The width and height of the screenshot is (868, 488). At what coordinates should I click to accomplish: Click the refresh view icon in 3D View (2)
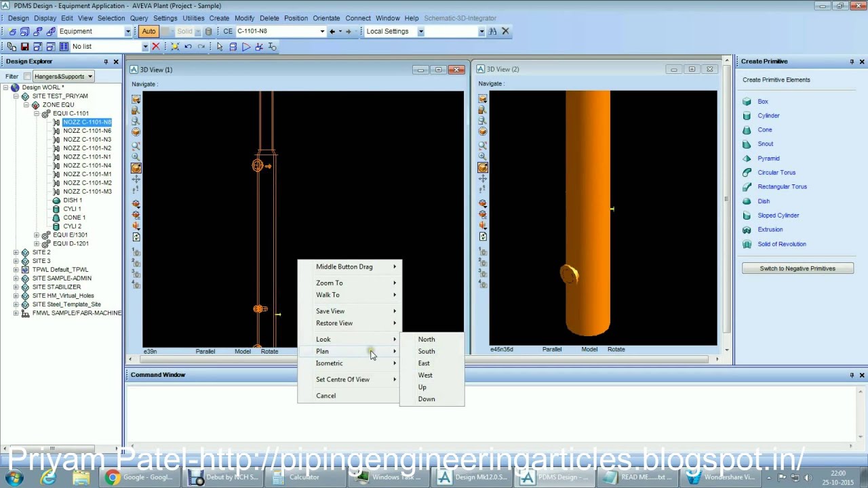(x=482, y=237)
